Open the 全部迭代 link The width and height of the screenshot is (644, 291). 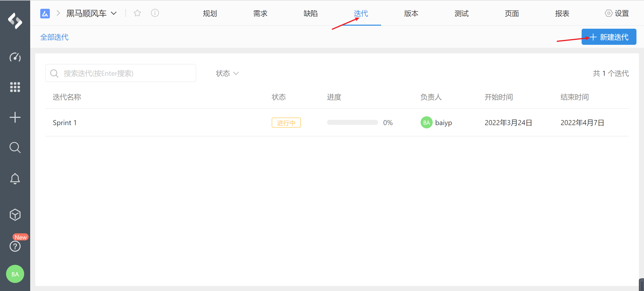[54, 37]
